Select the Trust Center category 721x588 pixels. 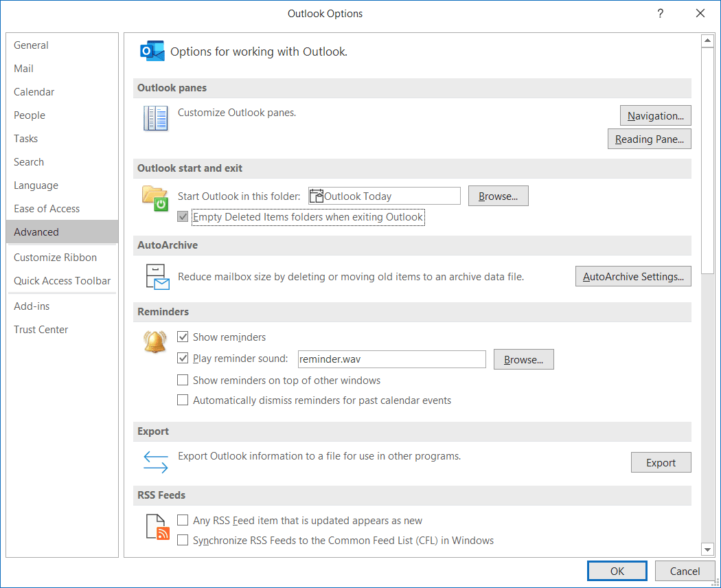[x=62, y=330]
